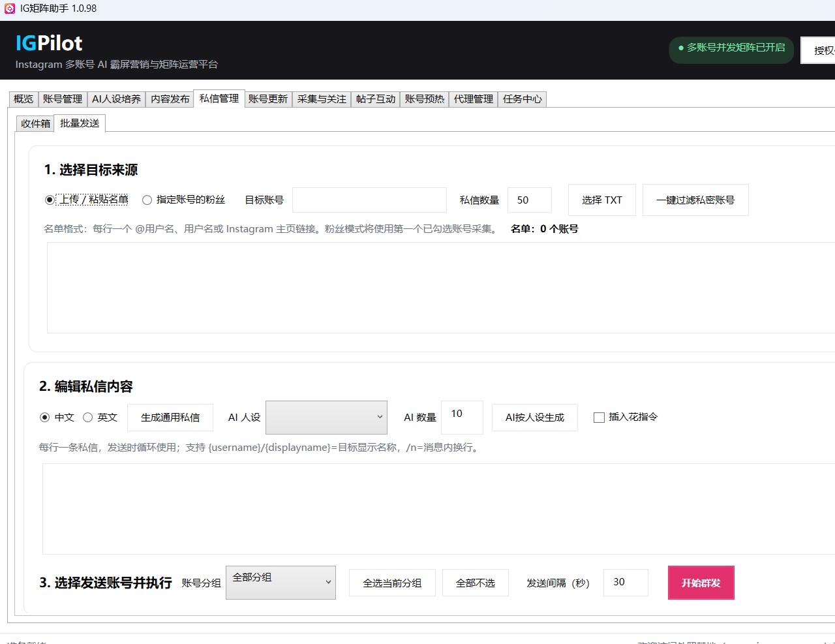Click the 一键过滤私密账号 button
This screenshot has width=835, height=644.
(x=695, y=200)
